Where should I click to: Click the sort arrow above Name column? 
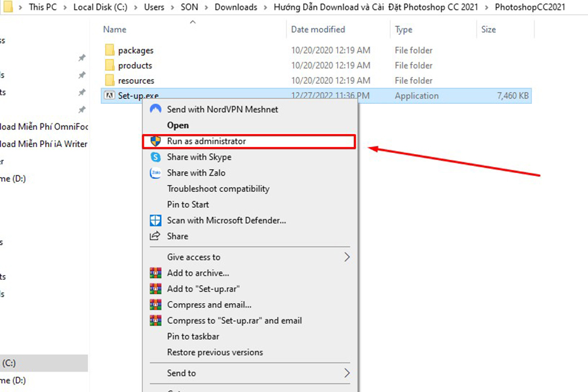(193, 22)
